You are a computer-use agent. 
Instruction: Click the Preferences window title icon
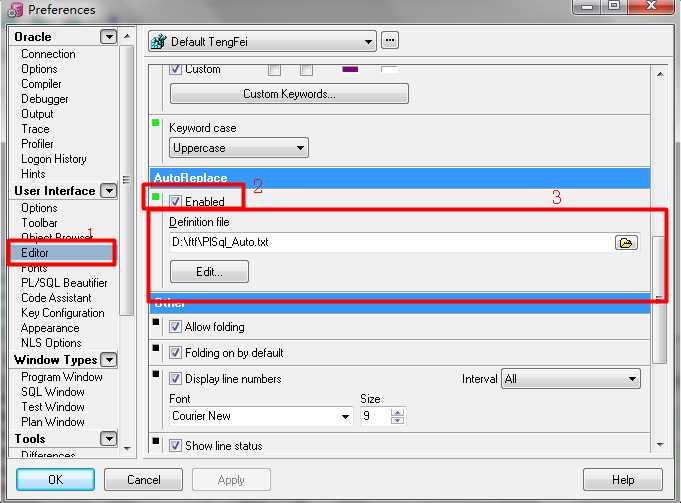[15, 10]
